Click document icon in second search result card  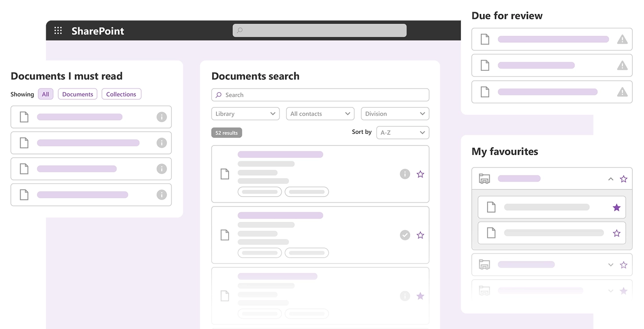(x=225, y=235)
